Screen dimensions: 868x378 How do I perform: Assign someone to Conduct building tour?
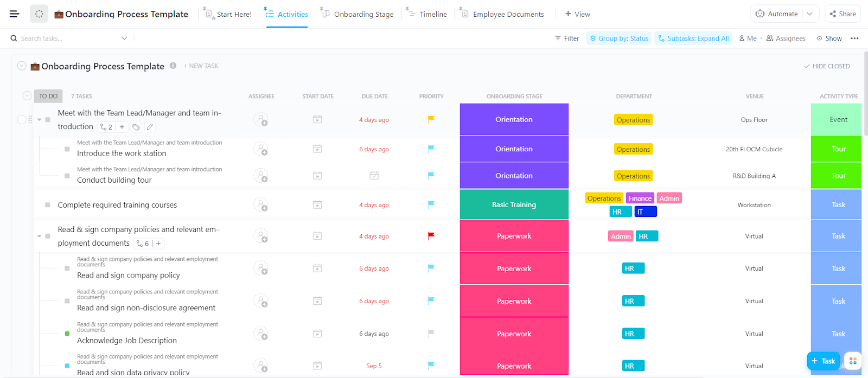261,176
